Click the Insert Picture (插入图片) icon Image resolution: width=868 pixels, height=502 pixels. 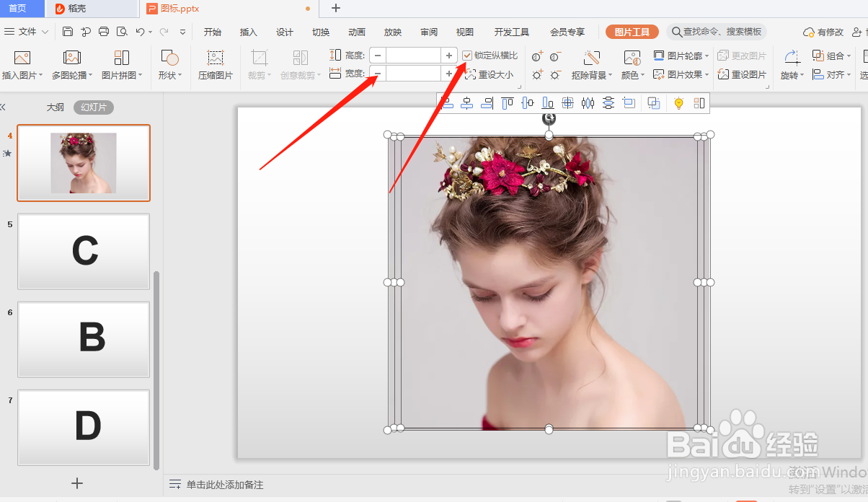(22, 58)
